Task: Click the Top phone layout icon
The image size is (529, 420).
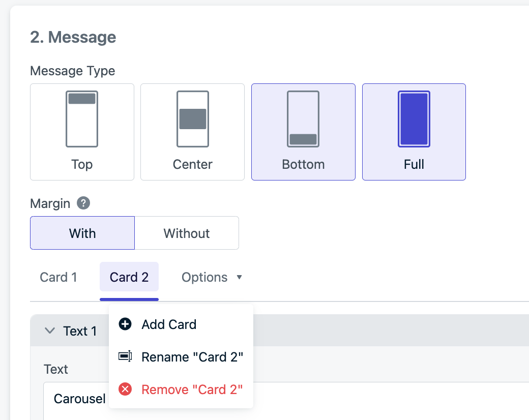Action: (x=82, y=119)
